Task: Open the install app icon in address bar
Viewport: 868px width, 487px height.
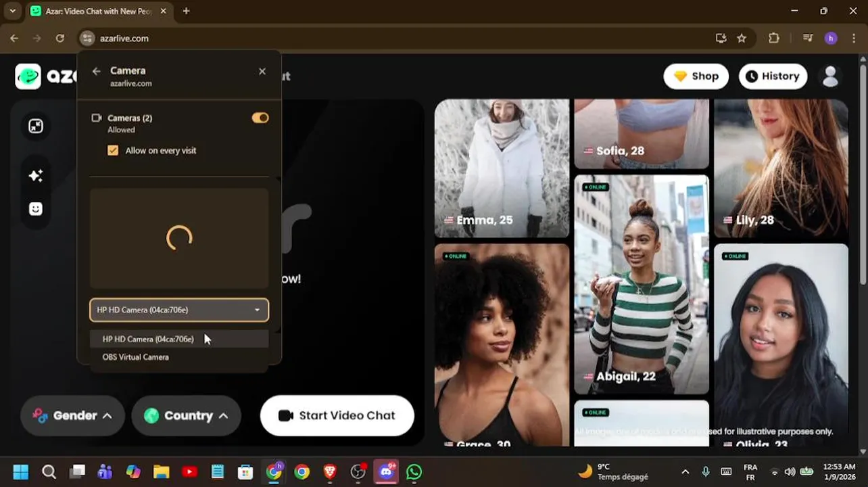Action: click(721, 39)
